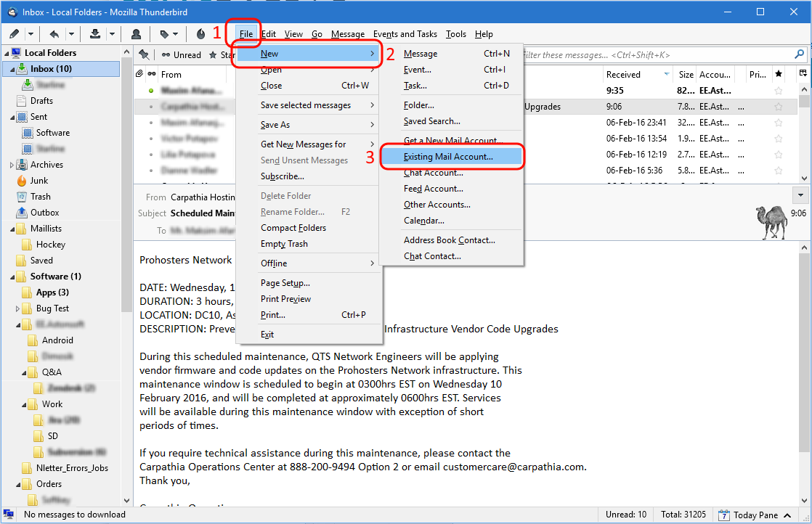812x524 pixels.
Task: Click the search magnifier in filter box
Action: [799, 54]
